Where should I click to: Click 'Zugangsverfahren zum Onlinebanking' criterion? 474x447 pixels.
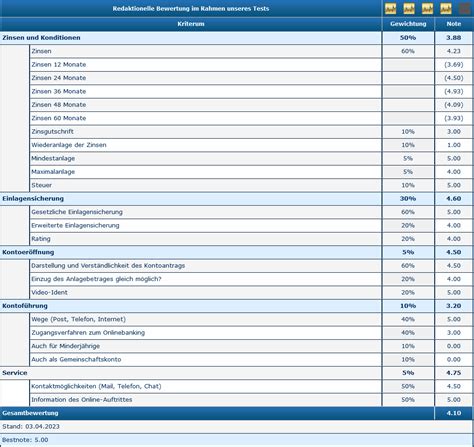coord(88,333)
